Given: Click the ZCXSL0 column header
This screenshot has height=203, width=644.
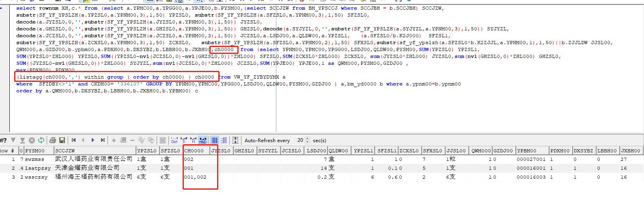Looking at the screenshot, I should coord(409,150).
